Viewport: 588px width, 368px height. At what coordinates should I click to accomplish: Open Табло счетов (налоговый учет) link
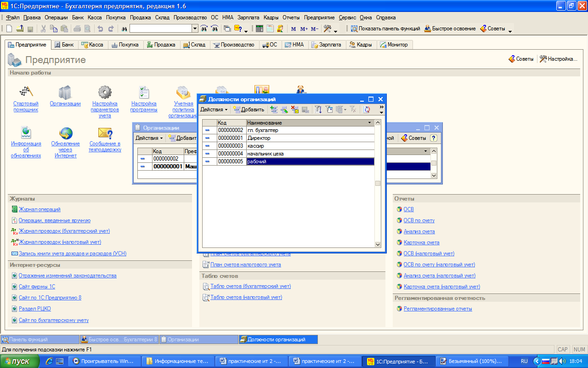pos(246,297)
